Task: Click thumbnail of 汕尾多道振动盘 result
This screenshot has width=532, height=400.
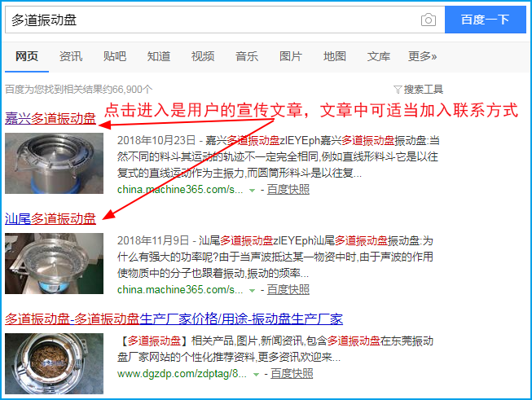Action: tap(54, 263)
